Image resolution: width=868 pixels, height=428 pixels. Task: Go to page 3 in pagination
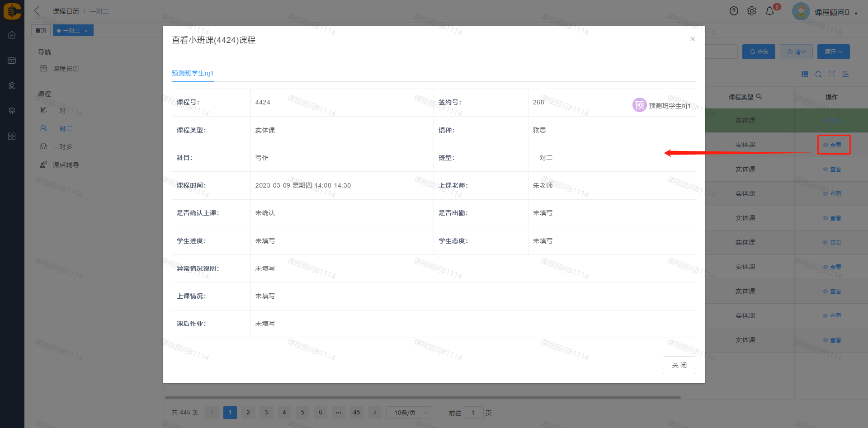click(x=266, y=413)
